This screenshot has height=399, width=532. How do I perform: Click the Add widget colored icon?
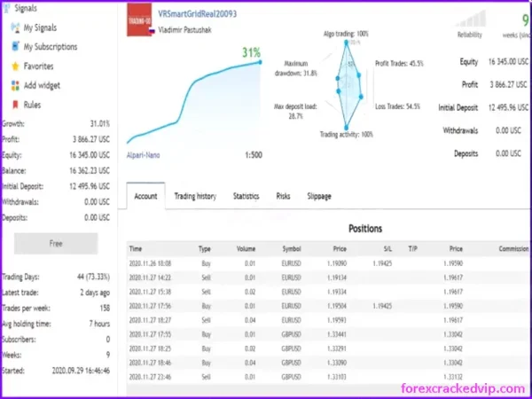pos(15,85)
